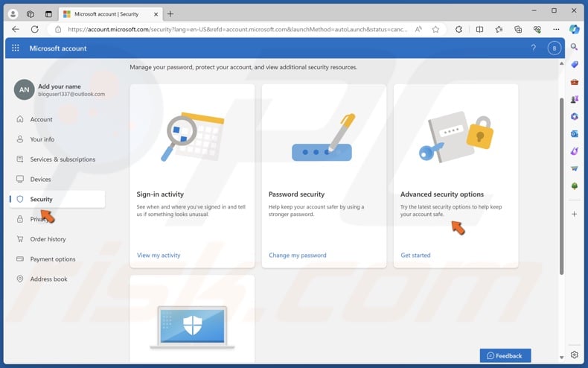Open the Workspaces icon
The width and height of the screenshot is (588, 368).
click(x=31, y=14)
